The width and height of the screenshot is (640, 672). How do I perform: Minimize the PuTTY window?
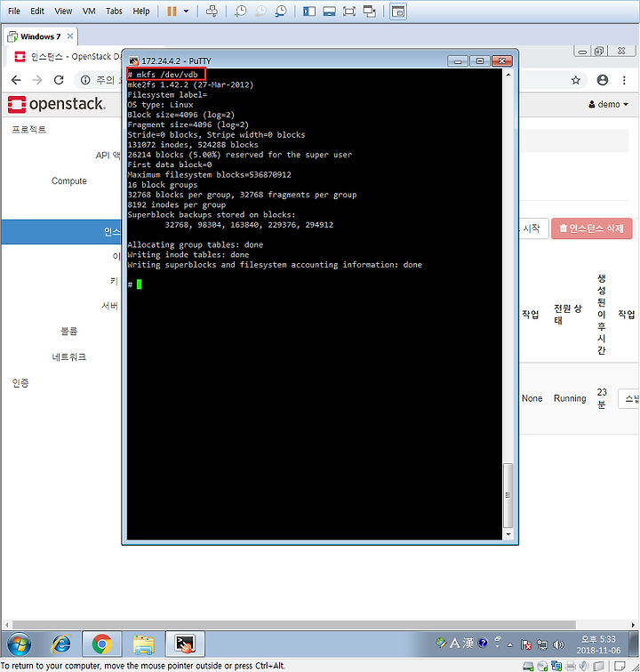(x=458, y=60)
